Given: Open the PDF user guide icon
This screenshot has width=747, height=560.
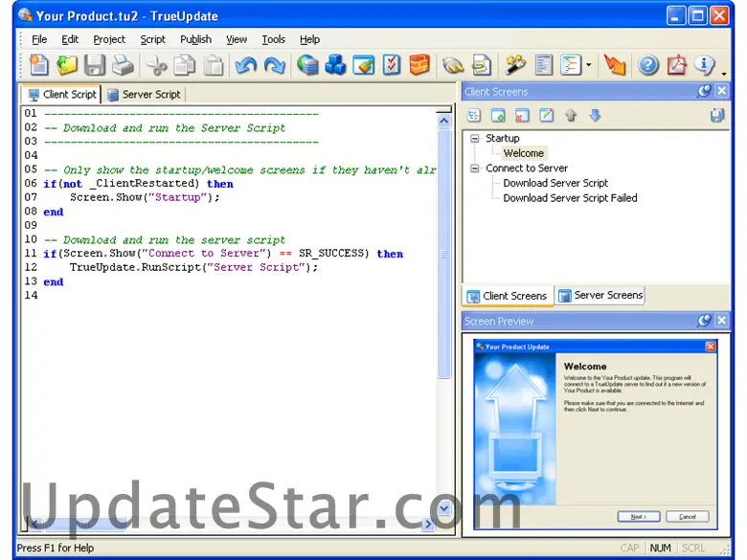Looking at the screenshot, I should [676, 65].
